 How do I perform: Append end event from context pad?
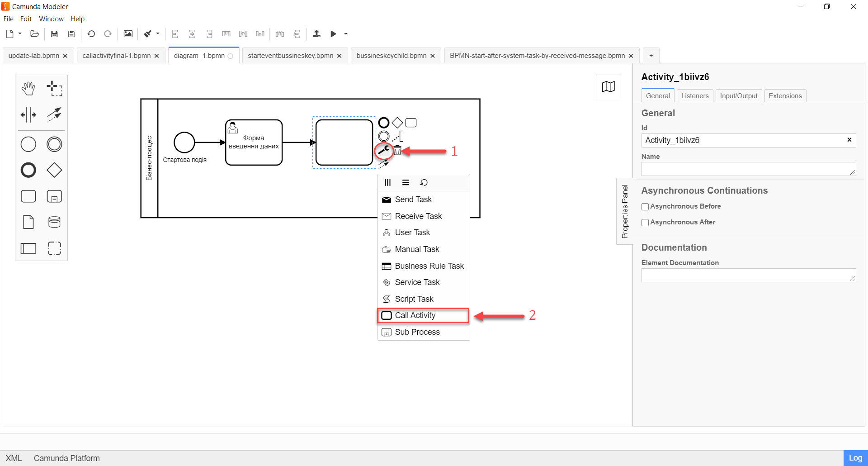pos(384,123)
